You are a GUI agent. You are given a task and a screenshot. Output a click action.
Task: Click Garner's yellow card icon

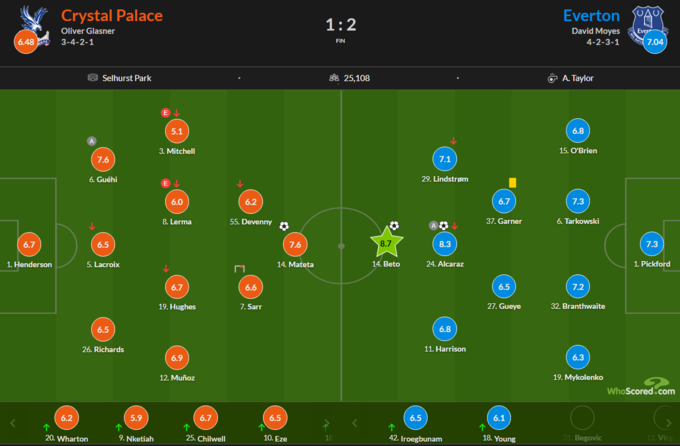(x=512, y=182)
